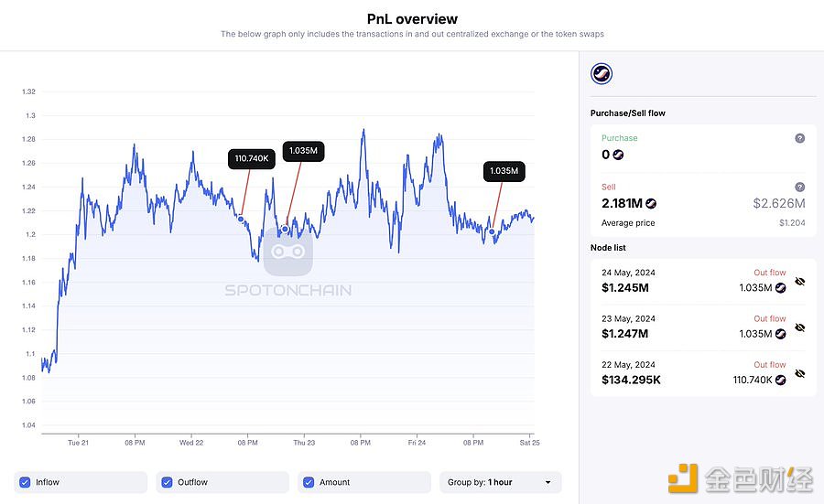Click the Wed 22 axis label
This screenshot has width=824, height=504.
click(191, 443)
